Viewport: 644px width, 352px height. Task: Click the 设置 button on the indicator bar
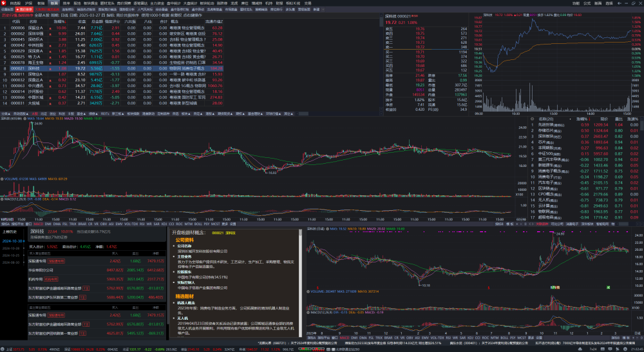coord(233,224)
